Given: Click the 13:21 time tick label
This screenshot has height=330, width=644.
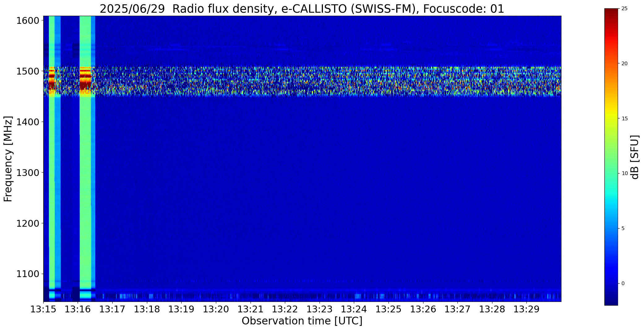Looking at the screenshot, I should (x=251, y=309).
